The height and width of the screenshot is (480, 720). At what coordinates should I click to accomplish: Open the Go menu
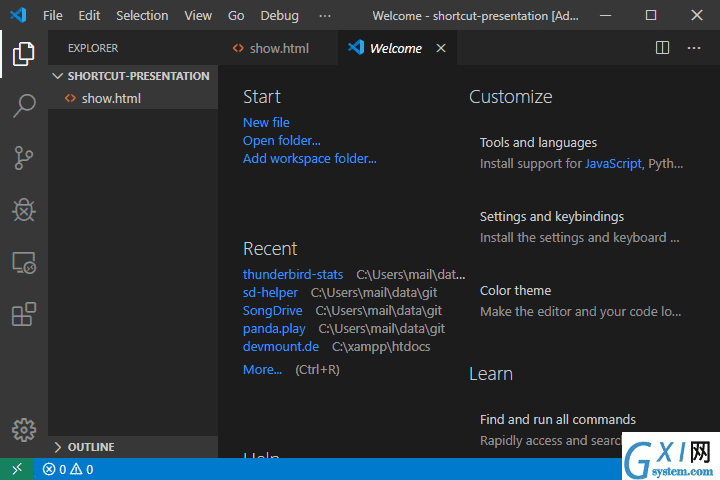(x=236, y=16)
